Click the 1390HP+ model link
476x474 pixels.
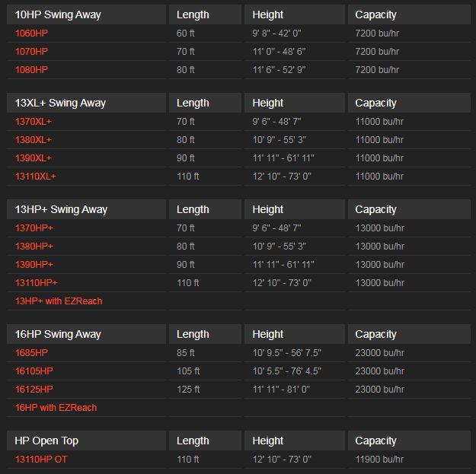click(x=34, y=265)
